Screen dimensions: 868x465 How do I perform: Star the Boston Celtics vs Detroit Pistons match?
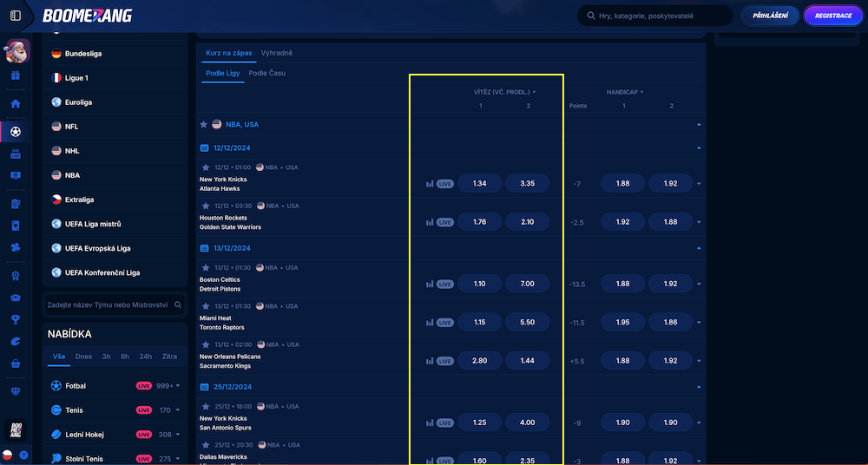click(x=206, y=268)
